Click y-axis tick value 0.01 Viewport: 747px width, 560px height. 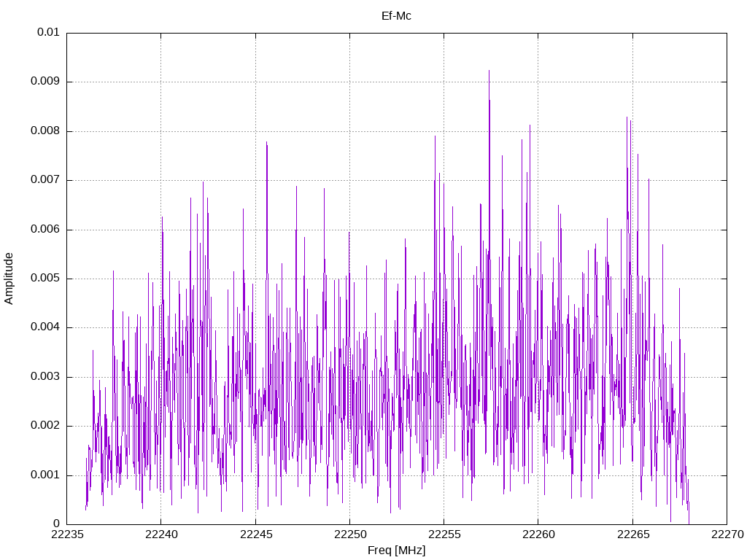48,32
